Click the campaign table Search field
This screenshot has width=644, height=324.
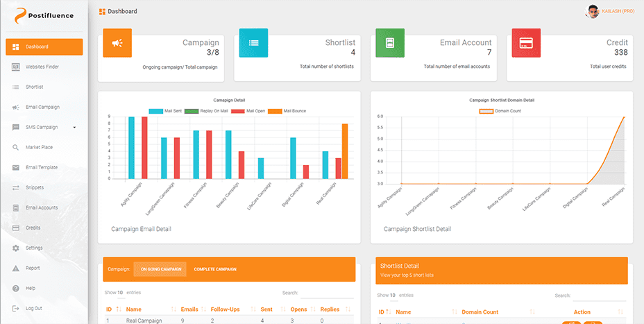tap(327, 293)
